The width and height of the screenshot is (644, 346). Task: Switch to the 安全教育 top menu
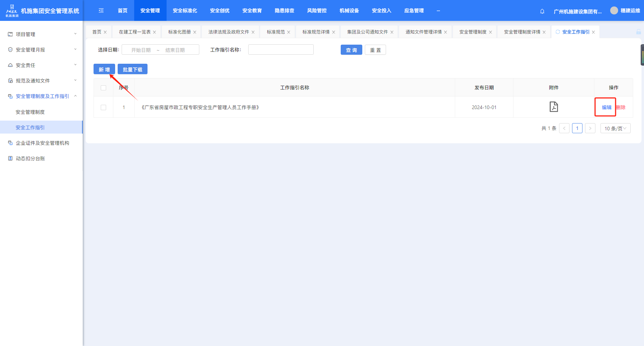[252, 11]
